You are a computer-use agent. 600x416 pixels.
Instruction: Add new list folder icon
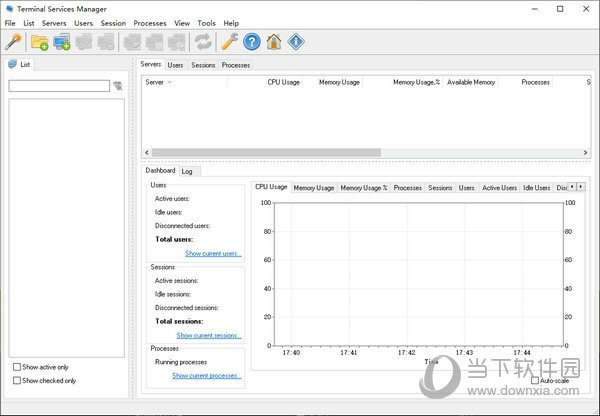pyautogui.click(x=39, y=42)
